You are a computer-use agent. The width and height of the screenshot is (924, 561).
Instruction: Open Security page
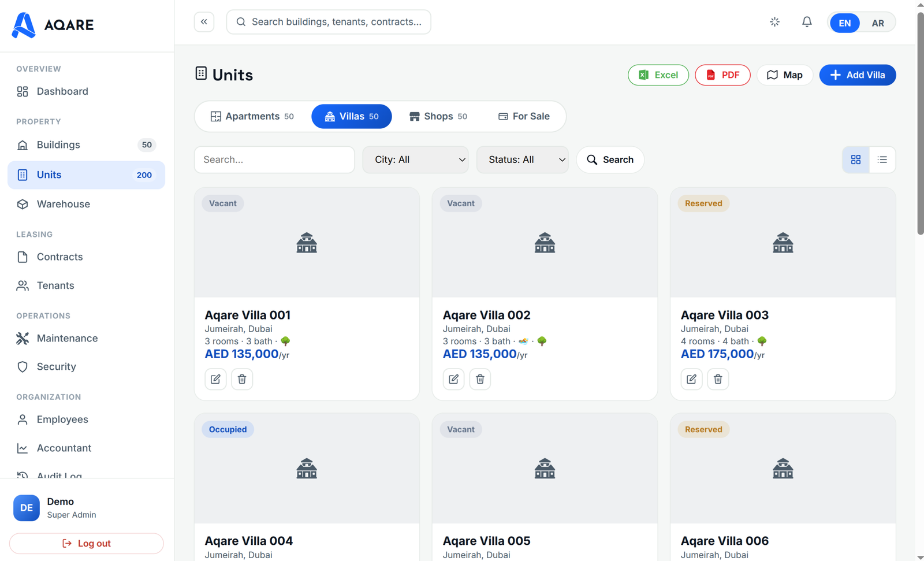pos(86,367)
